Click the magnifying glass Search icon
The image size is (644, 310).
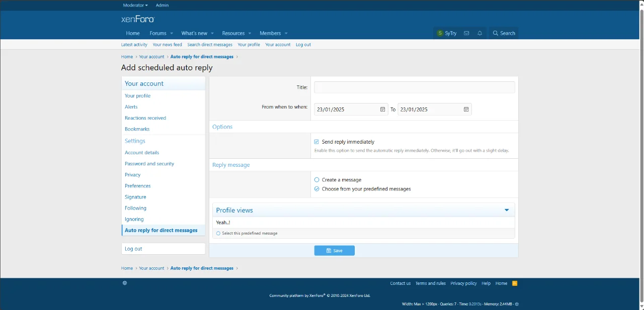coord(497,33)
